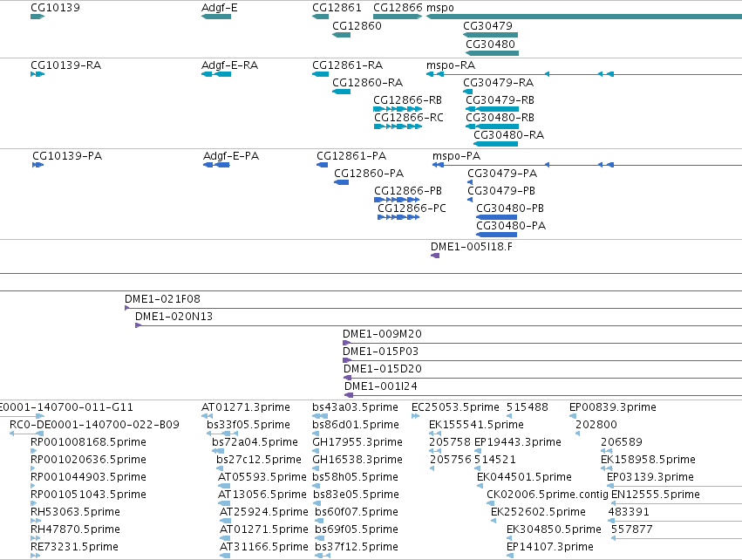Click protein Adgf-E-PA
This screenshot has width=742, height=560.
click(x=216, y=165)
